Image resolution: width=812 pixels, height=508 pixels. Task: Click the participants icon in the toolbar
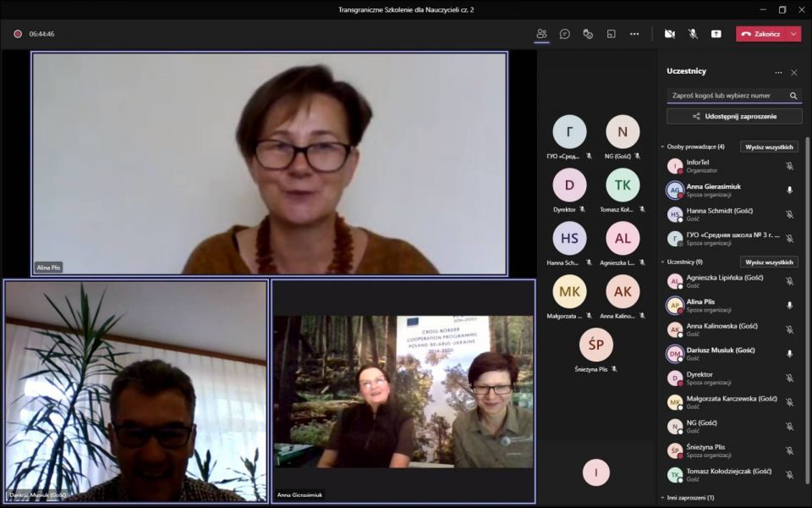pyautogui.click(x=541, y=34)
